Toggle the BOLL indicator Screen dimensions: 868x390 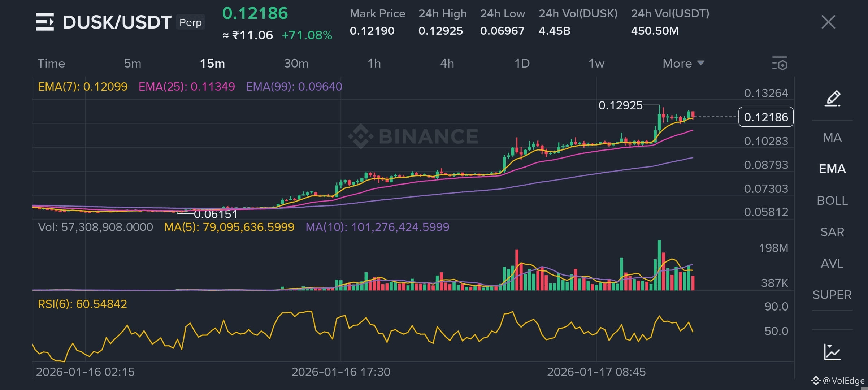tap(832, 200)
